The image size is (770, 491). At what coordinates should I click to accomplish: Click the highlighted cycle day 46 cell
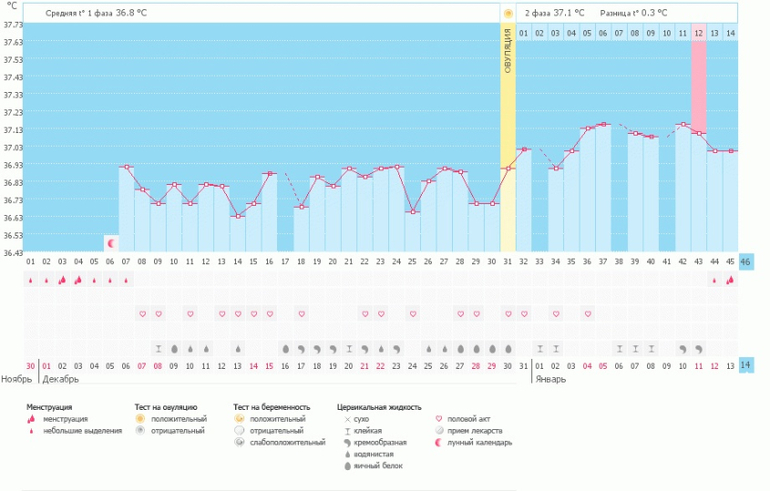[745, 262]
